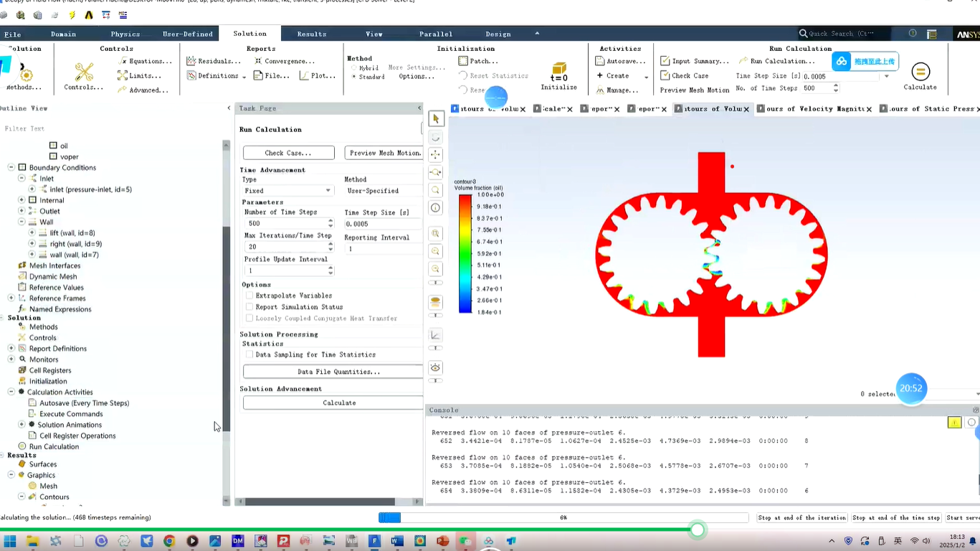Switch to the Physics ribbon tab
Image resolution: width=980 pixels, height=551 pixels.
pyautogui.click(x=125, y=34)
